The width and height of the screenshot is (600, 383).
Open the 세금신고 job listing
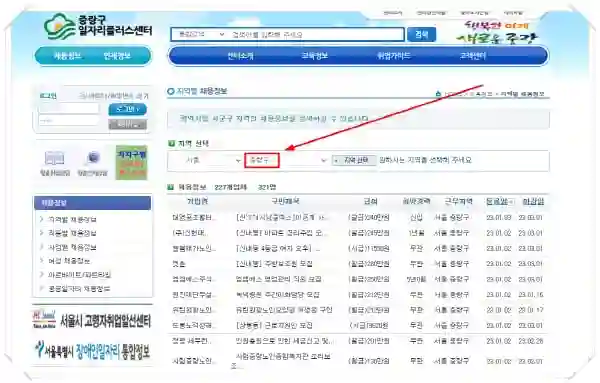tap(285, 341)
